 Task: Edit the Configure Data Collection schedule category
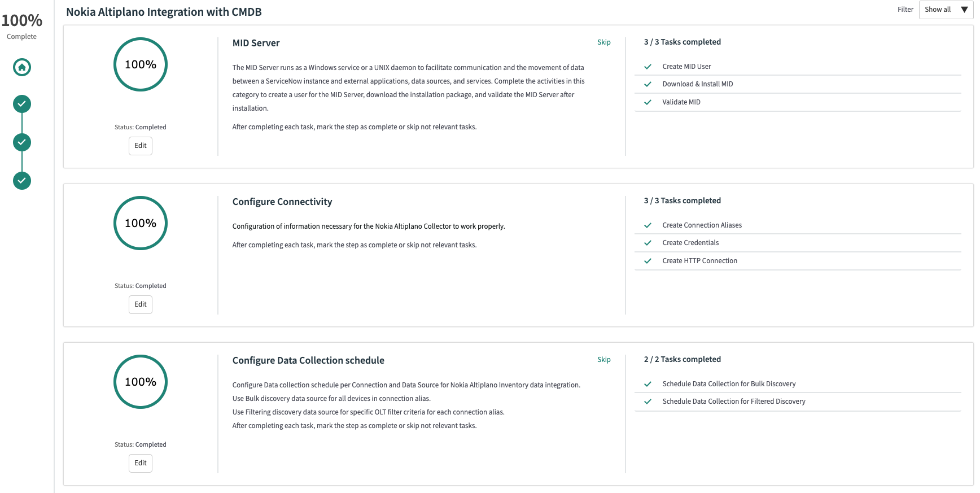pyautogui.click(x=141, y=463)
